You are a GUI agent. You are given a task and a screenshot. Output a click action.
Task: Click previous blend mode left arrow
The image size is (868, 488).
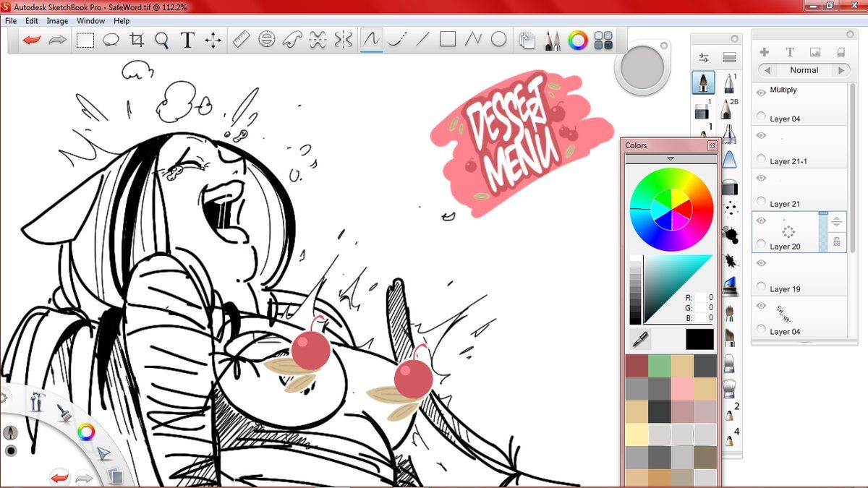(767, 70)
